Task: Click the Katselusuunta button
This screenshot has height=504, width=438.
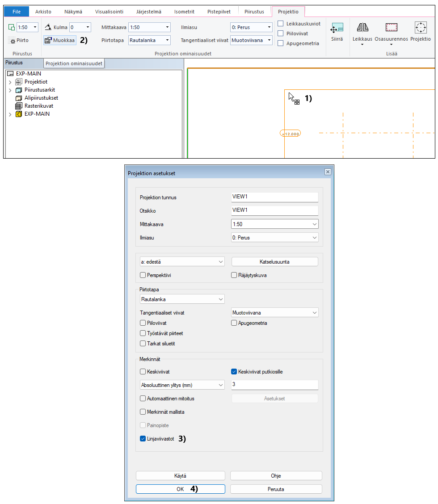Action: coord(274,262)
